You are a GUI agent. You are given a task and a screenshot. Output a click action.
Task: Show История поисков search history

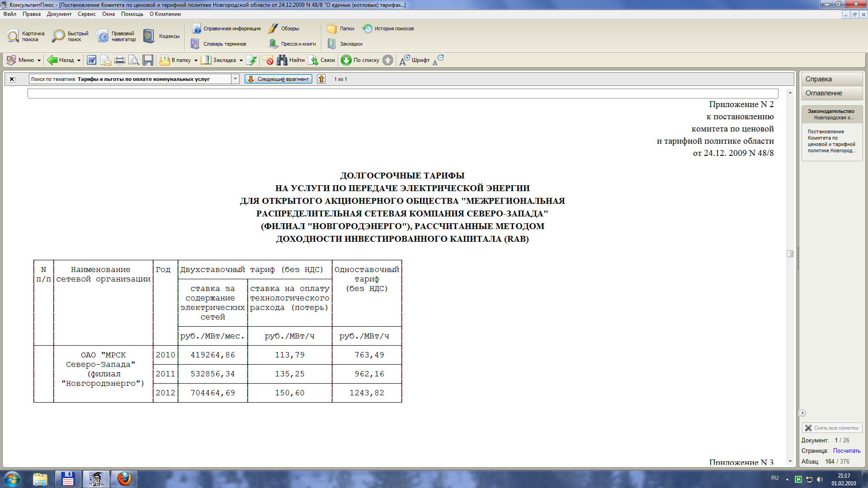tap(388, 28)
